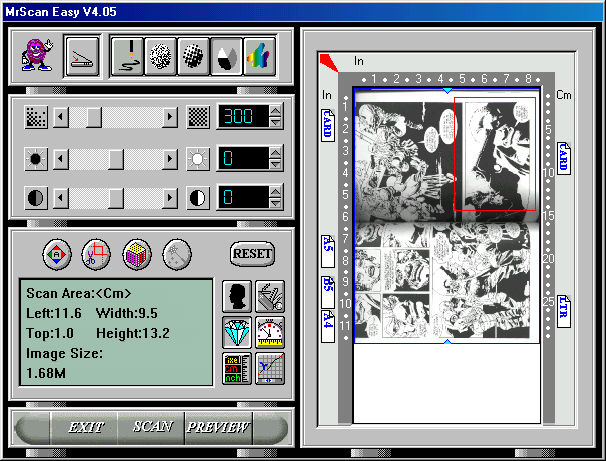The image size is (606, 461).
Task: Click the purple mascot character icon
Action: point(37,55)
